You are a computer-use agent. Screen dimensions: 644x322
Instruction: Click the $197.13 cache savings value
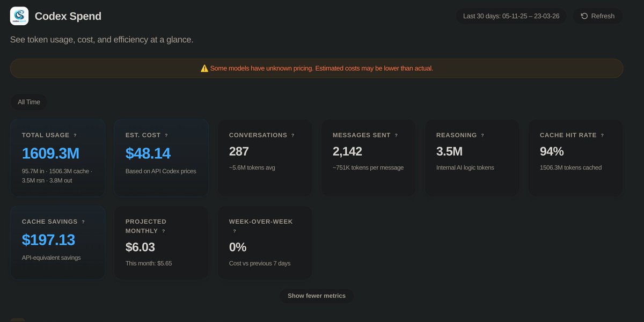[x=48, y=240]
